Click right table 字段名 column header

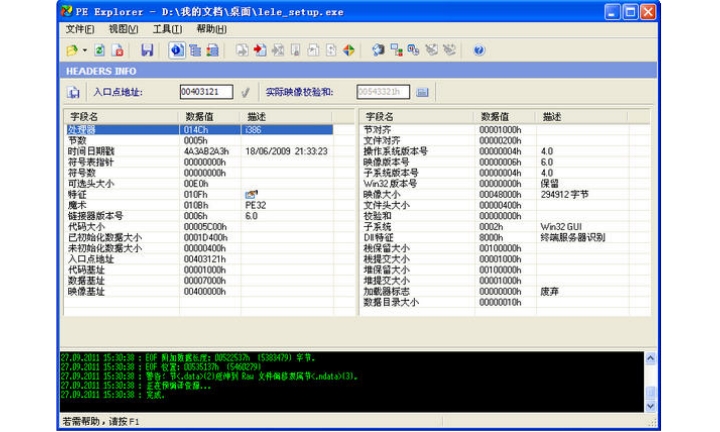pyautogui.click(x=417, y=117)
